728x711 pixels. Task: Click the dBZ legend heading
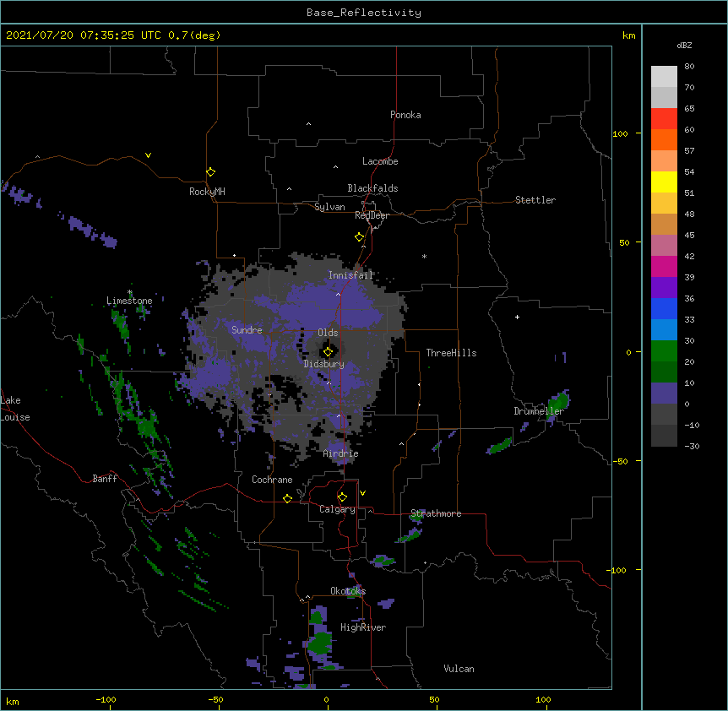[x=684, y=45]
